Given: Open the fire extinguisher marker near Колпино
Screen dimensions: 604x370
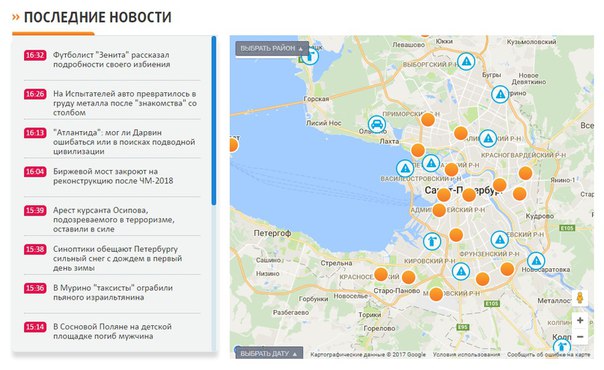Looking at the screenshot, I should (561, 346).
